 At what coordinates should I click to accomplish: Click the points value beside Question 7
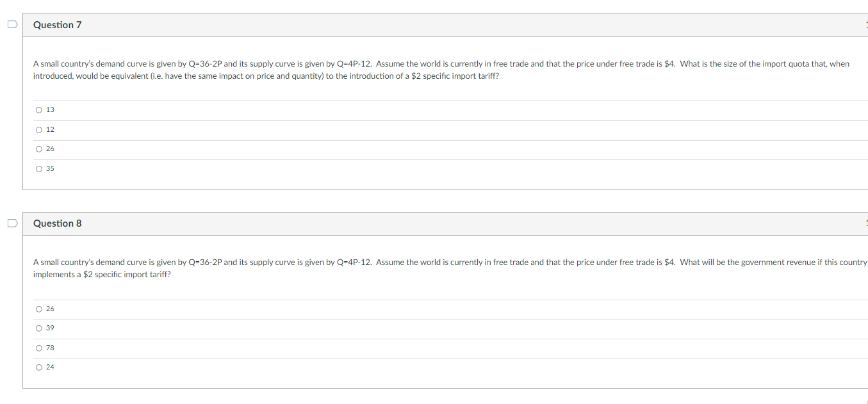(866, 24)
